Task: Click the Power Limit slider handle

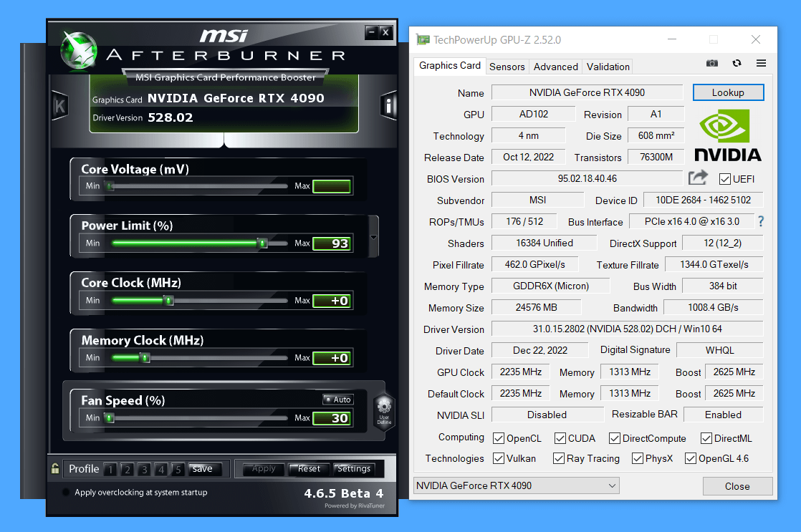Action: click(x=262, y=243)
